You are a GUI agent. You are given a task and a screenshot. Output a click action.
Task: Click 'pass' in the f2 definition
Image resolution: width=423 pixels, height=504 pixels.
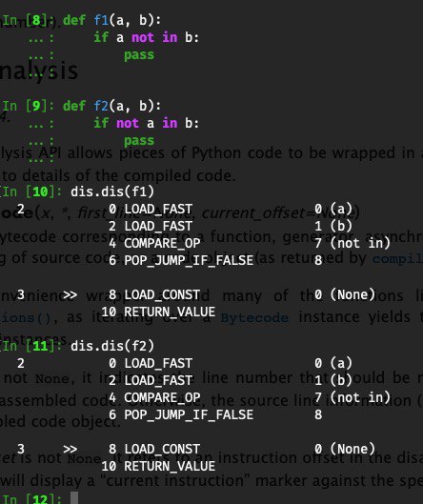[139, 141]
